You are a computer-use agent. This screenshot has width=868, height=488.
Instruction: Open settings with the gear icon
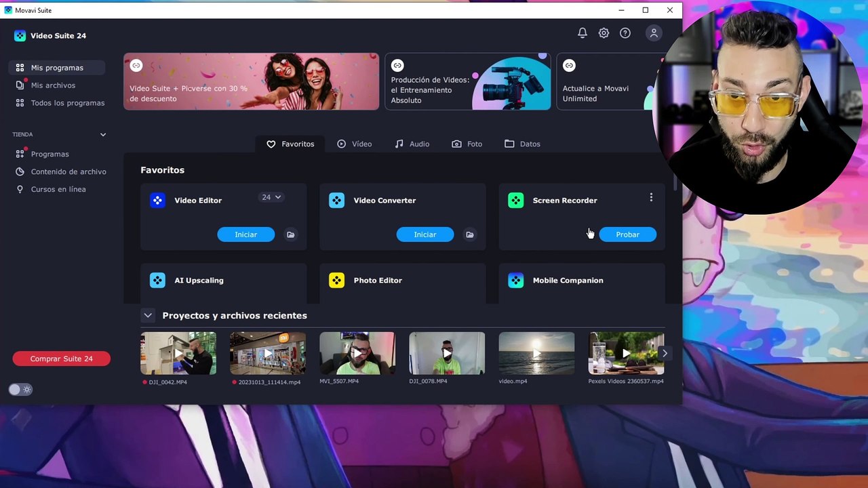604,33
